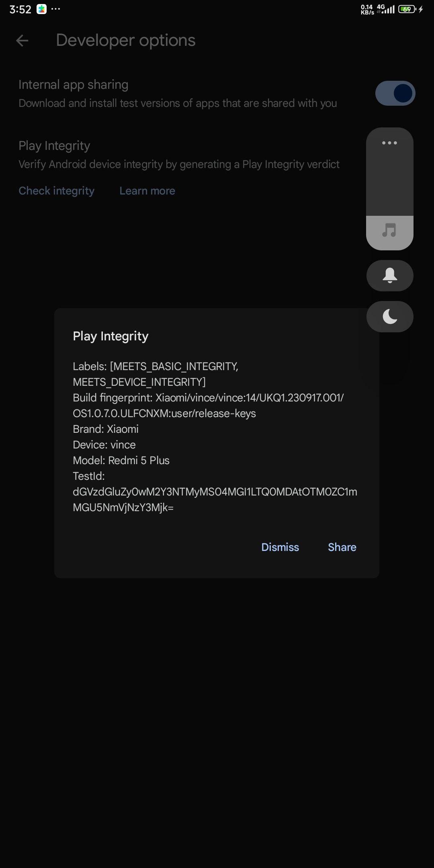Tap the colorful app notification icon
The width and height of the screenshot is (434, 868).
tap(42, 9)
